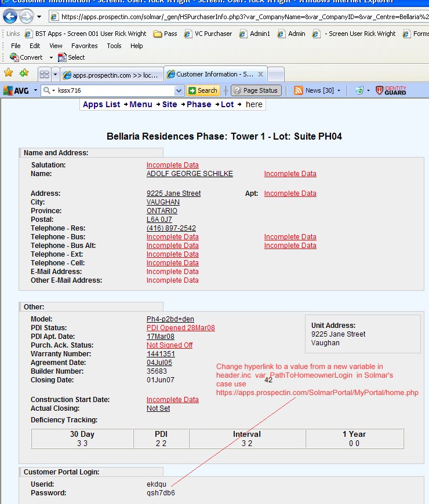
Task: Click the Ph4-p2bd+den model link
Action: coord(170,319)
